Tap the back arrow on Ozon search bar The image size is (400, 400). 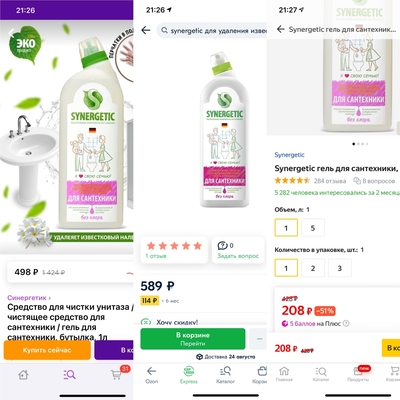(x=146, y=30)
